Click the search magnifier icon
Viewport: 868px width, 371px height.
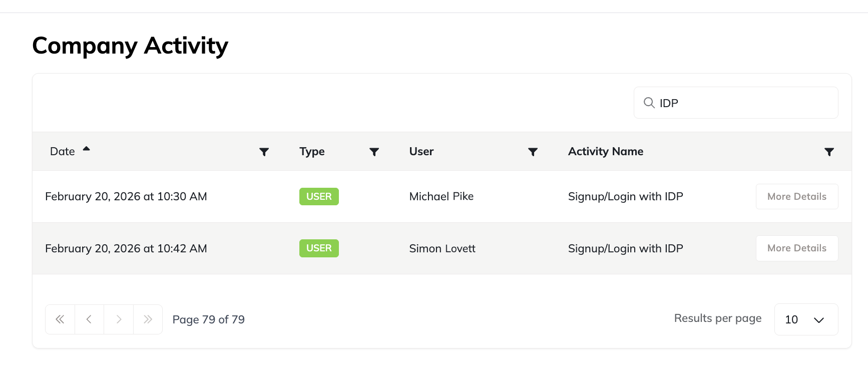click(649, 103)
